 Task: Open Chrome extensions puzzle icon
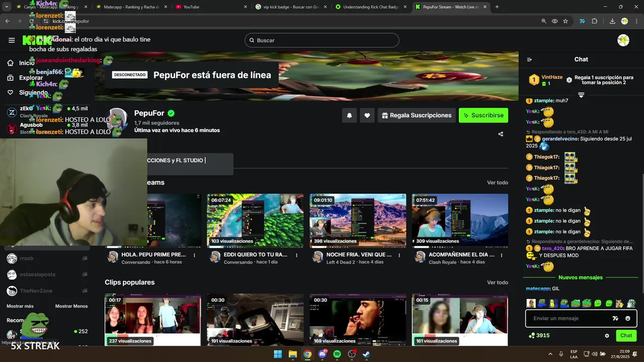[x=595, y=21]
